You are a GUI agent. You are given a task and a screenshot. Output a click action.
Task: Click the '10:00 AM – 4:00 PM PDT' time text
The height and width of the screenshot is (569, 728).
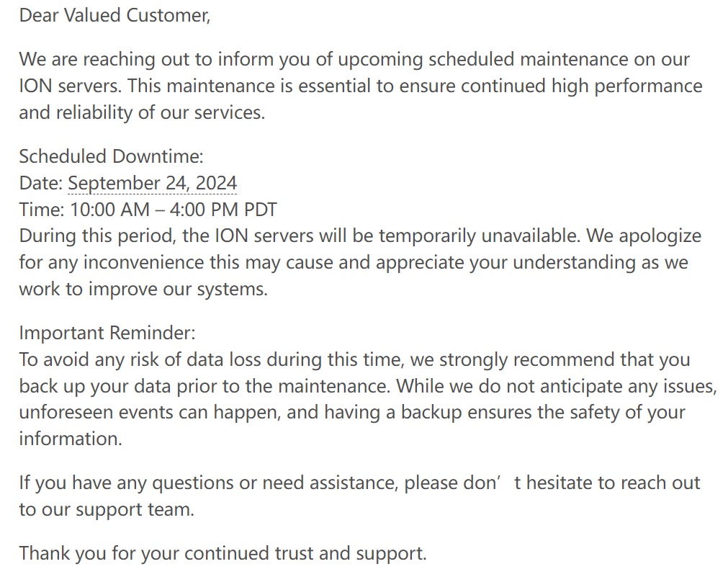coord(173,210)
